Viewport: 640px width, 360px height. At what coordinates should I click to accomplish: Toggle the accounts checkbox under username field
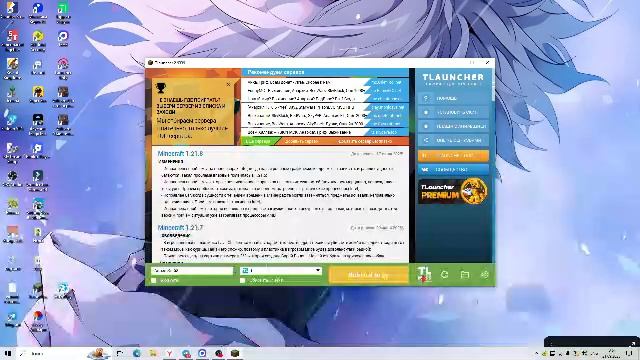coord(154,280)
